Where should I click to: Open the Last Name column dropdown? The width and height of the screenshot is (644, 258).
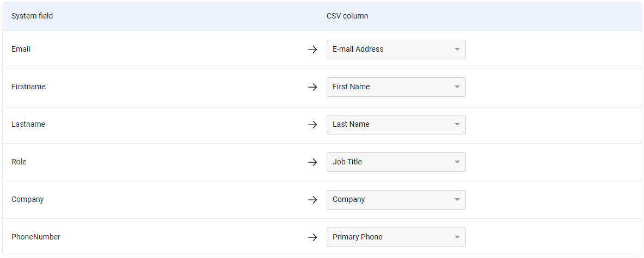[396, 125]
